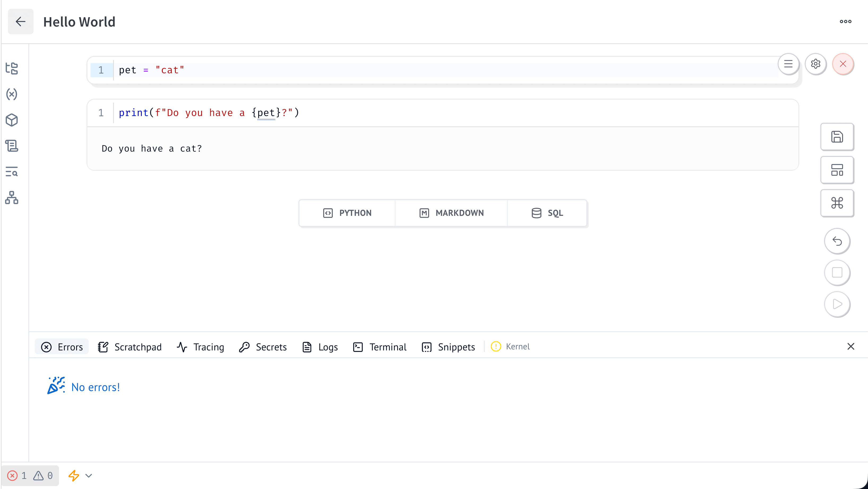Switch to the Snippets tab
The height and width of the screenshot is (489, 868).
click(x=448, y=347)
